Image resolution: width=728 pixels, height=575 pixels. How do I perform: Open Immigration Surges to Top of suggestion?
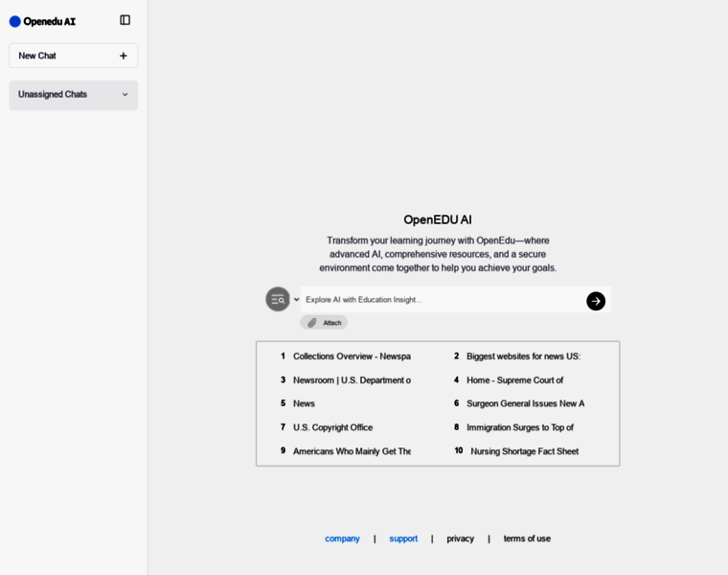tap(519, 427)
